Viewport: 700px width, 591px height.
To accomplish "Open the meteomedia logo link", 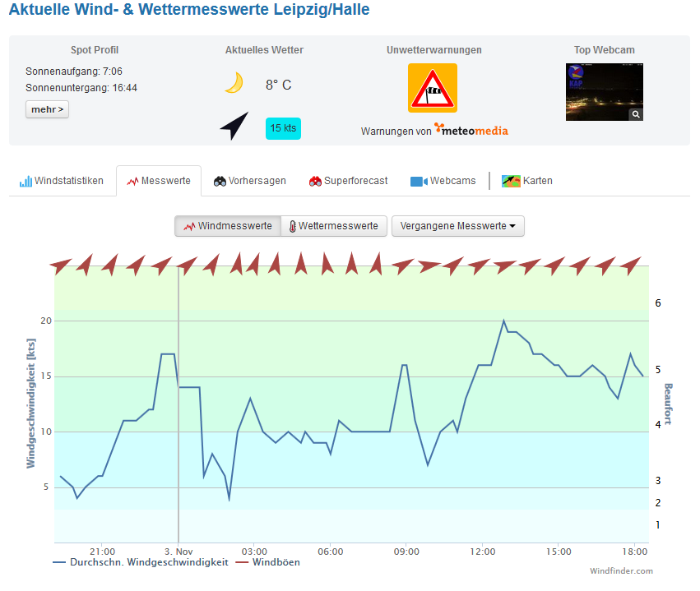I will click(x=471, y=130).
